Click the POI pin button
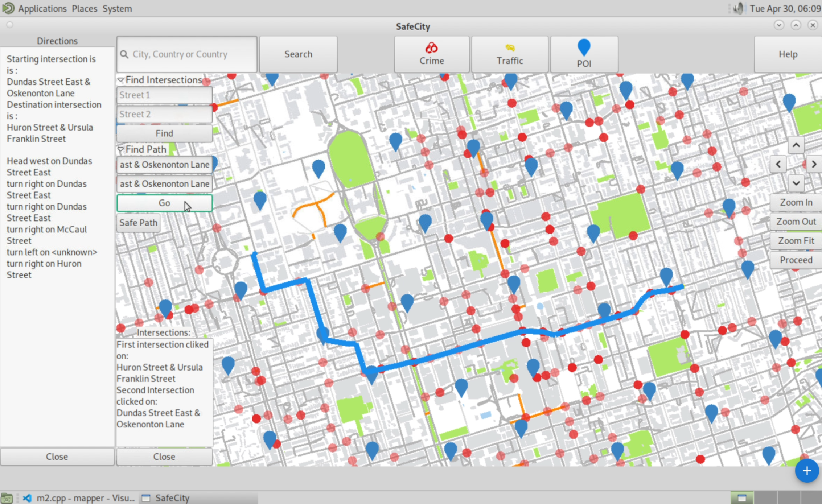Screen dimensions: 822x504 pyautogui.click(x=584, y=54)
